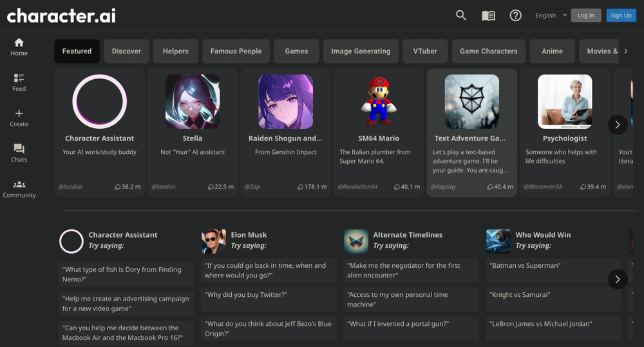Open the SM64 Mario character card

pyautogui.click(x=379, y=132)
